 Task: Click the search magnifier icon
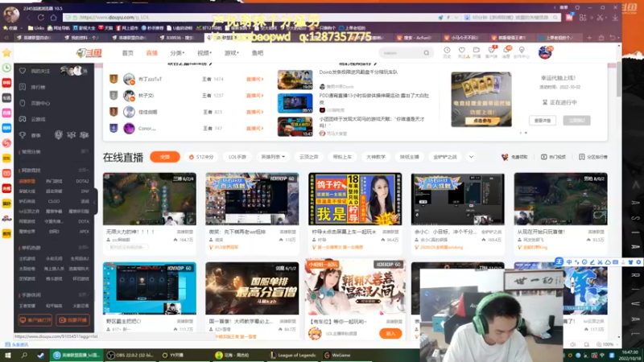pos(427,53)
